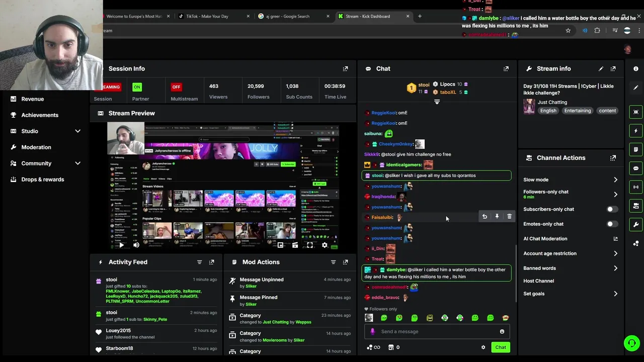The image size is (644, 362).
Task: Expand the Community sidebar menu
Action: point(77,163)
